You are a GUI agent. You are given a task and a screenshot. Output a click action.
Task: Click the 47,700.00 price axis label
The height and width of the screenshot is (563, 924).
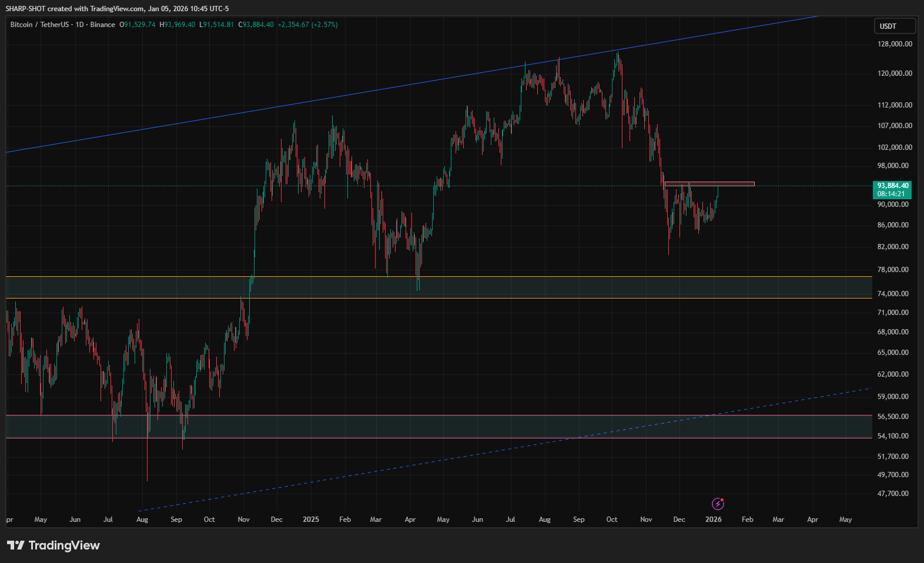pos(893,494)
